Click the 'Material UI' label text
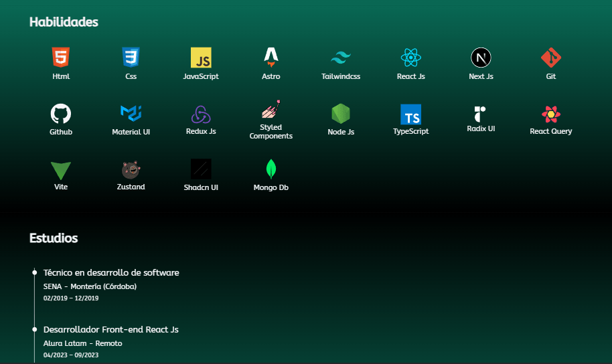Screen dimensions: 612x364 [131, 132]
